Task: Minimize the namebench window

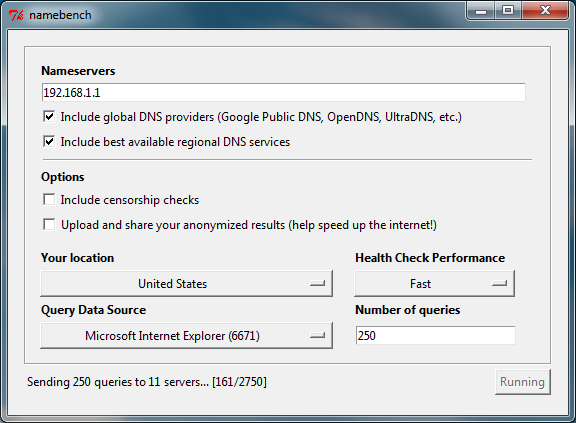Action: tap(481, 11)
